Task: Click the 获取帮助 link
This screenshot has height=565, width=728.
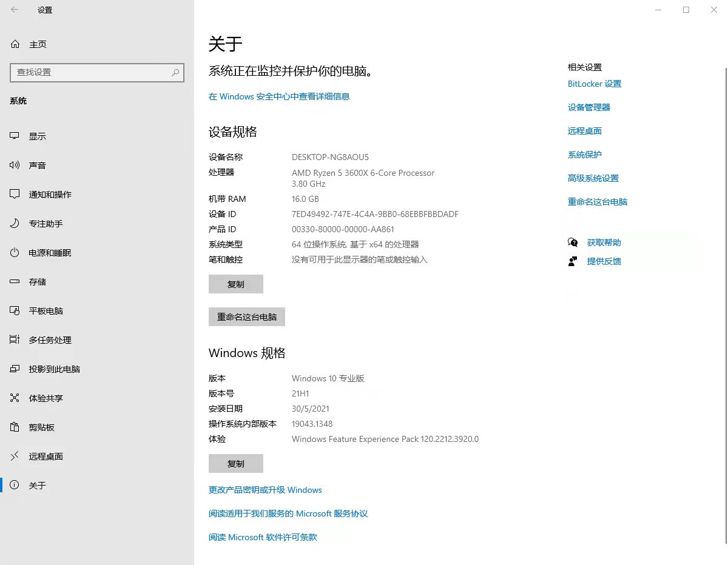Action: [x=604, y=242]
